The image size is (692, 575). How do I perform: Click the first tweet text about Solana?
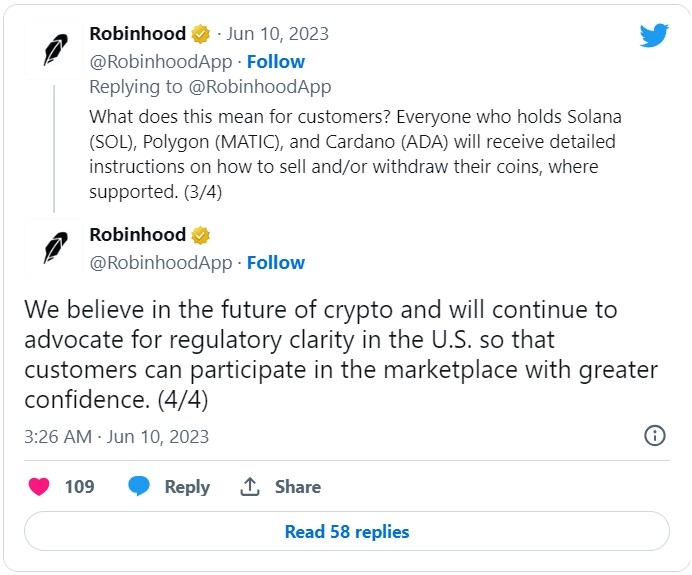point(355,154)
